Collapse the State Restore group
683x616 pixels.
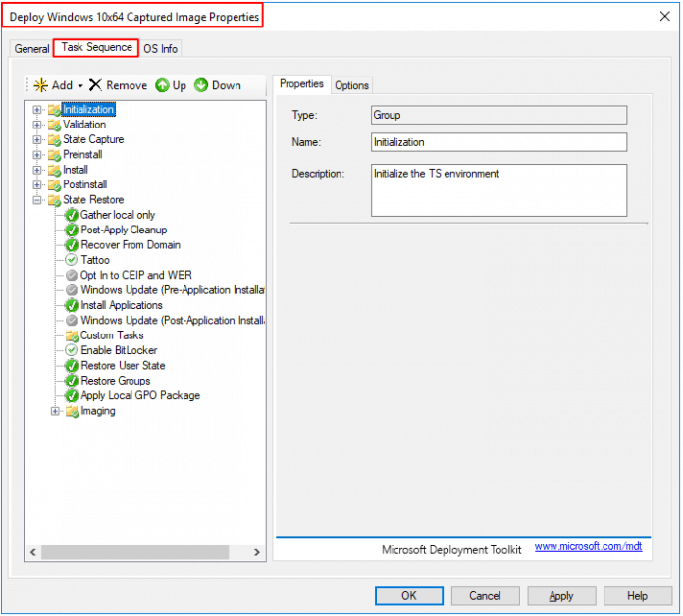(x=38, y=200)
